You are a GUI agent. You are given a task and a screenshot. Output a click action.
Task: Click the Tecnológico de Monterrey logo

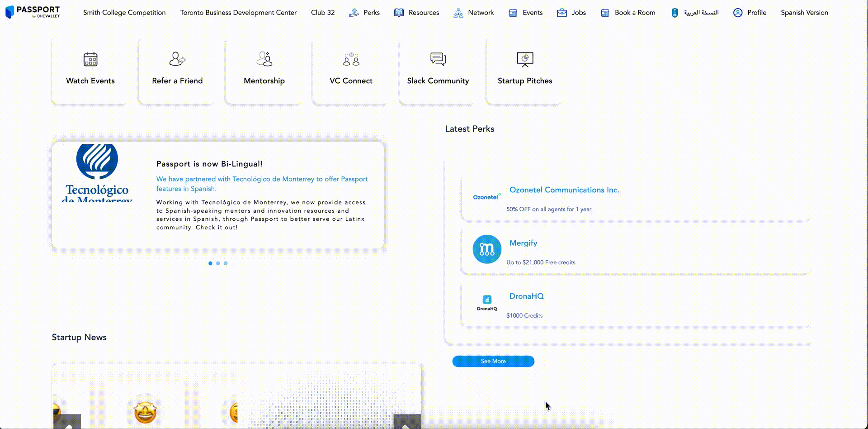click(x=97, y=173)
